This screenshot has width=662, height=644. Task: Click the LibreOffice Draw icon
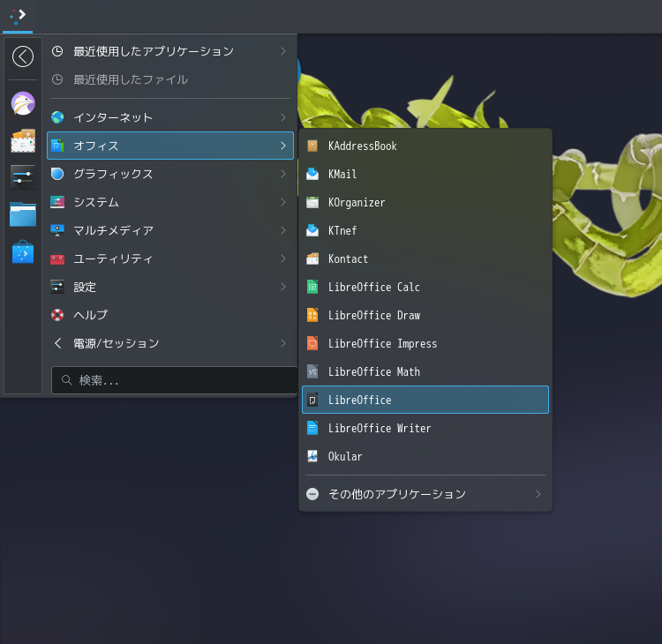coord(312,315)
